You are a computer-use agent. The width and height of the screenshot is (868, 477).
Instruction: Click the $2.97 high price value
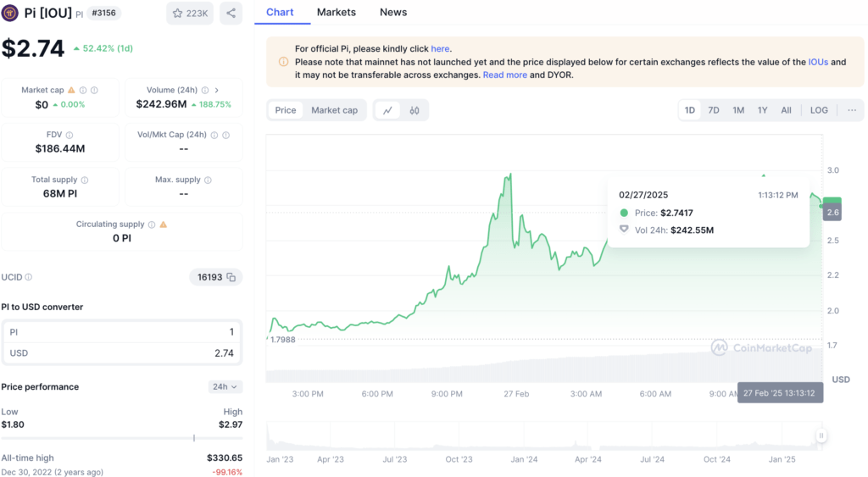pyautogui.click(x=231, y=424)
